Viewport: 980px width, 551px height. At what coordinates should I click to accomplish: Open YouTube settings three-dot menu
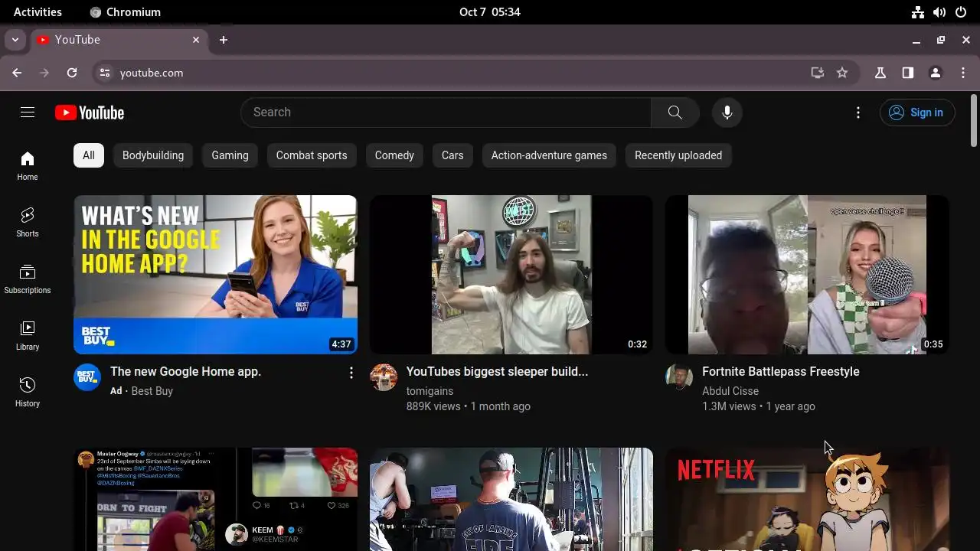[x=858, y=112]
